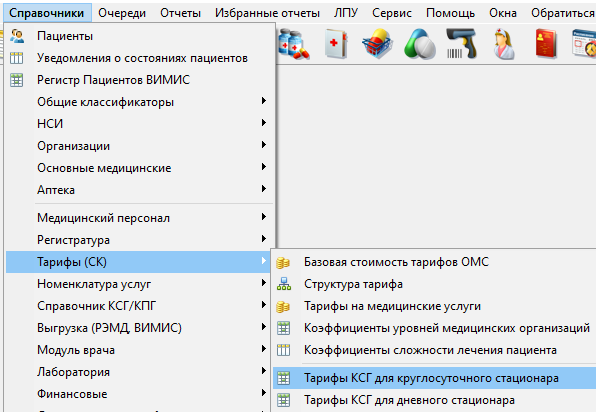Open the Отчеты menu
Viewport: 596px width, 412px height.
(x=181, y=13)
